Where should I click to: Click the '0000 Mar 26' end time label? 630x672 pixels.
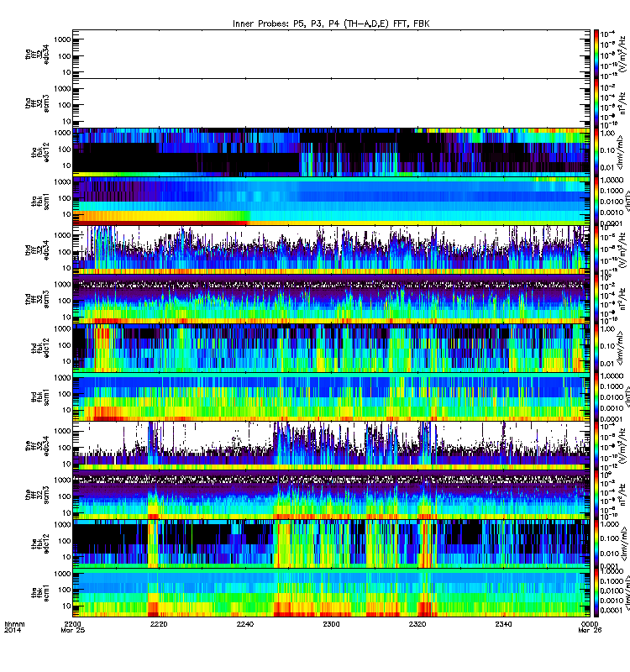[590, 627]
